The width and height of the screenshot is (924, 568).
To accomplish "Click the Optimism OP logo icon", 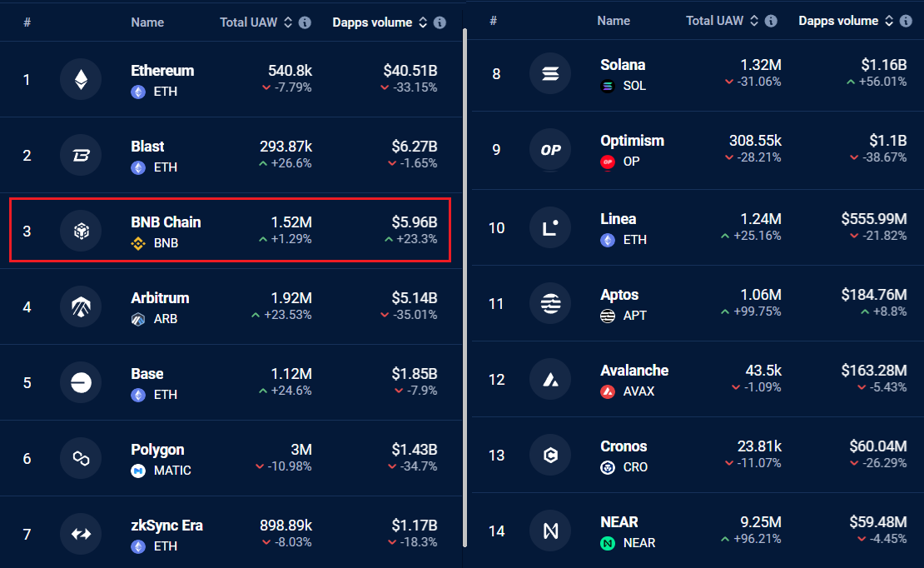I will point(550,150).
